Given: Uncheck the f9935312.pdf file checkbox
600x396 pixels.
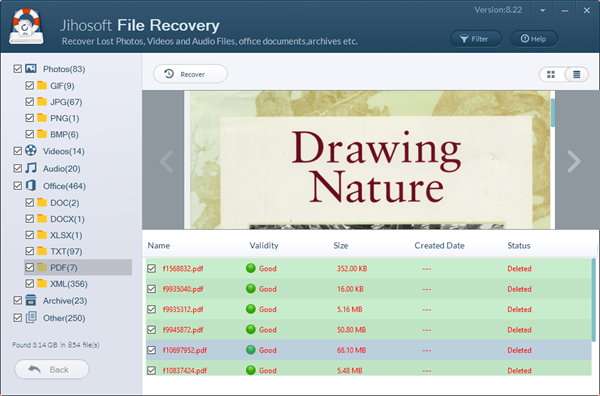Looking at the screenshot, I should [152, 309].
